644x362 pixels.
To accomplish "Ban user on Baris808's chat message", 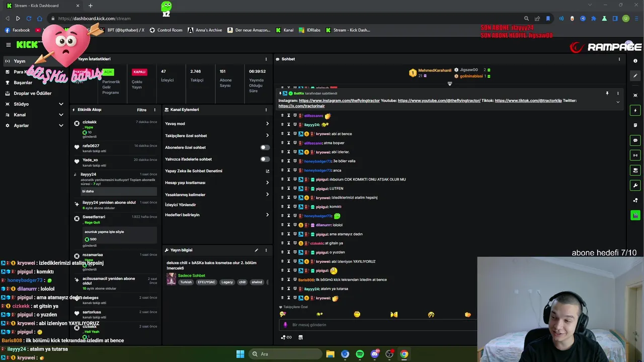I will coord(295,280).
